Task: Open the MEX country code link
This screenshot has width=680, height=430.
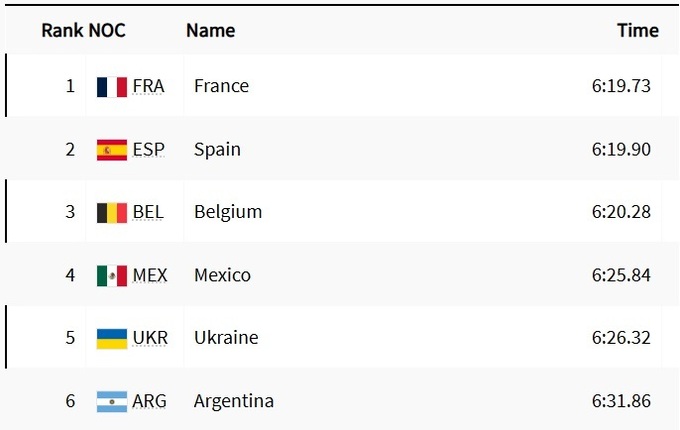Action: click(150, 275)
